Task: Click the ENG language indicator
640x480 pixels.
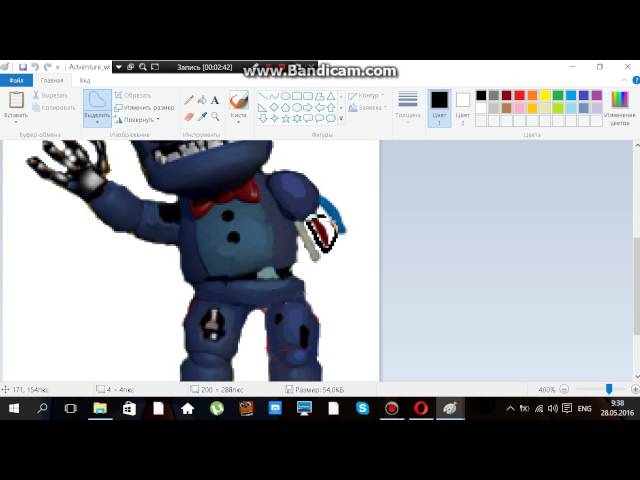Action: click(584, 409)
